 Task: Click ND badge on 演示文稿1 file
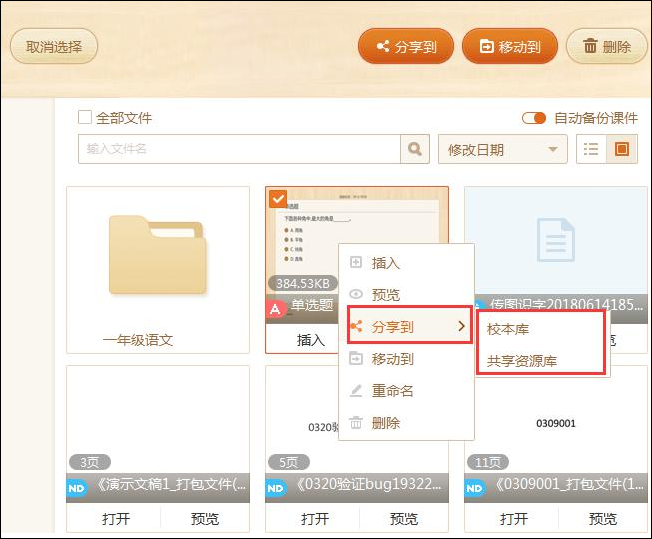point(78,487)
